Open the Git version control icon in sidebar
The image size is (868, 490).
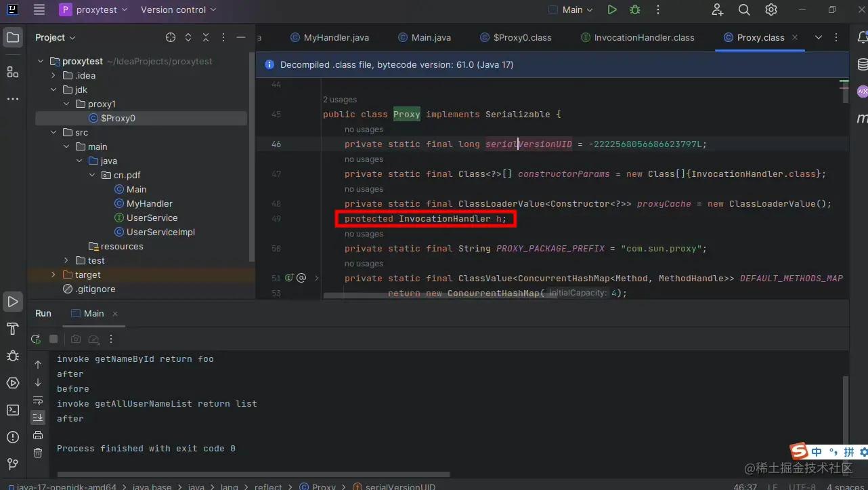click(x=12, y=464)
